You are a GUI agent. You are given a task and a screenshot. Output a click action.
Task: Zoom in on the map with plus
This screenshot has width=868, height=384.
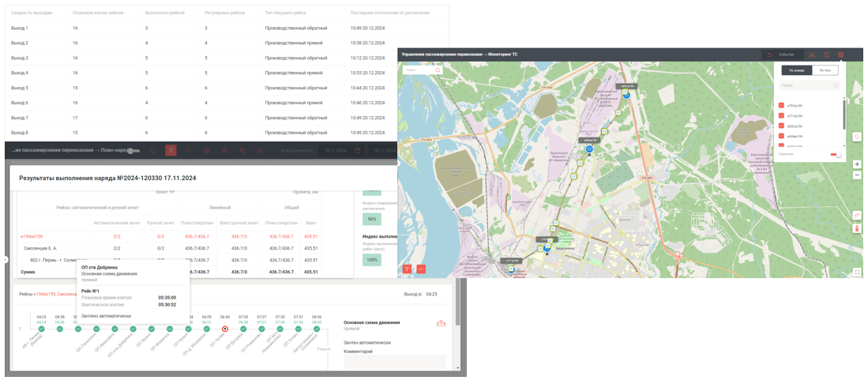[857, 164]
